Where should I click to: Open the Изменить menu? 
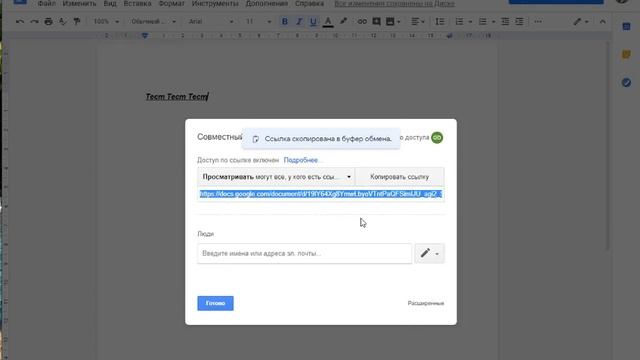coord(79,4)
